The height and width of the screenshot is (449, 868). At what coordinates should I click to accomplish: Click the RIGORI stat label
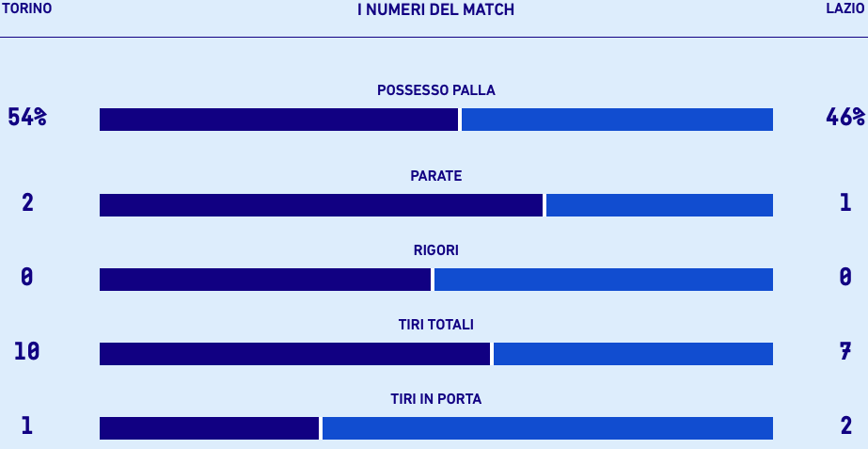click(x=435, y=250)
